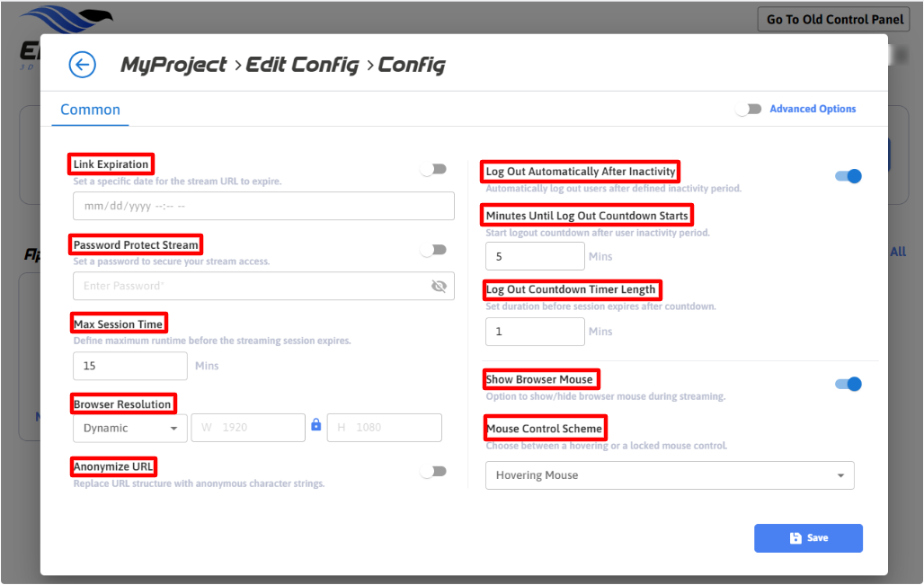The width and height of the screenshot is (924, 585).
Task: Click MyProject in the breadcrumb
Action: click(173, 65)
